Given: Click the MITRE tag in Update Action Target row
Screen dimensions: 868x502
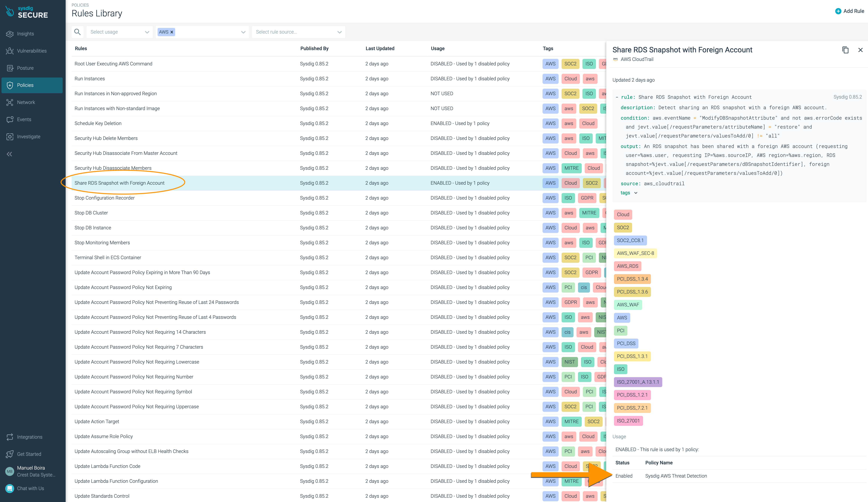Looking at the screenshot, I should click(x=571, y=422).
